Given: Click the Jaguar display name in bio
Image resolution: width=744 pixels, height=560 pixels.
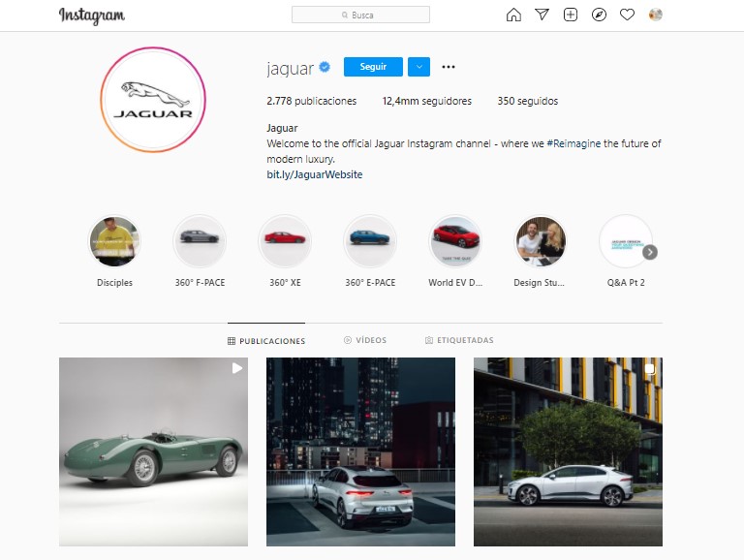Looking at the screenshot, I should (x=282, y=128).
